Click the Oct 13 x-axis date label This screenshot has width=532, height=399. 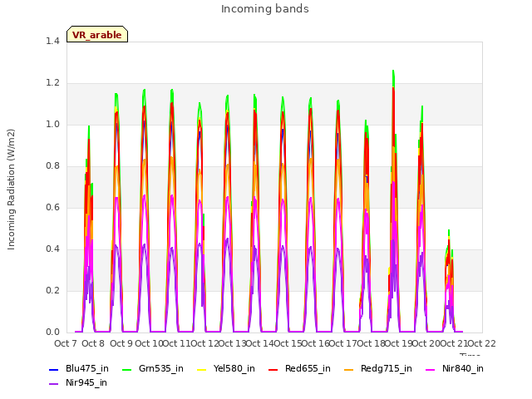(x=232, y=343)
